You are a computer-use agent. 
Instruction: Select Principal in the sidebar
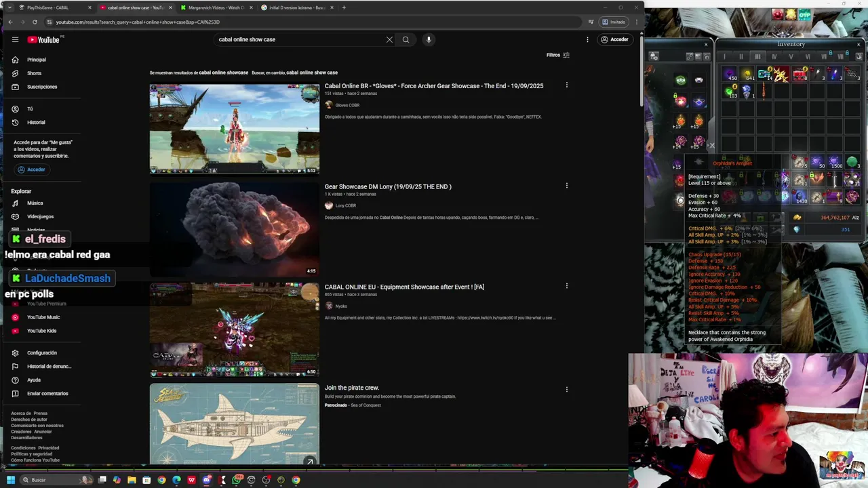click(37, 60)
